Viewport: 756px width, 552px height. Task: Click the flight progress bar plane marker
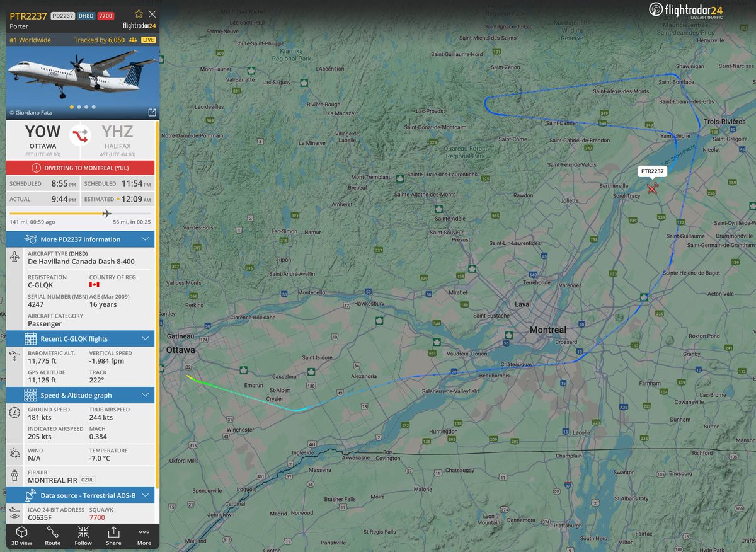[x=106, y=214]
